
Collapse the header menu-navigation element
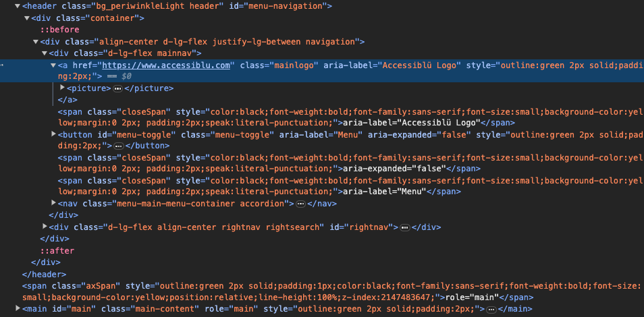coord(16,6)
